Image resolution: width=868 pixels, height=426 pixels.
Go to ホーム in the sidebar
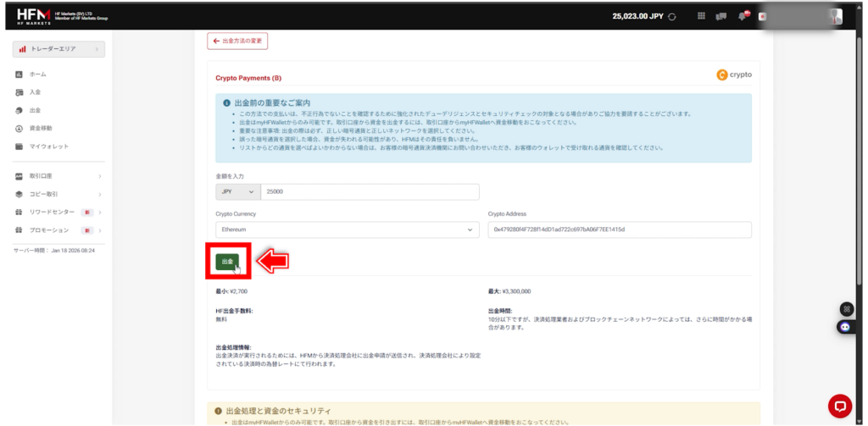[38, 75]
